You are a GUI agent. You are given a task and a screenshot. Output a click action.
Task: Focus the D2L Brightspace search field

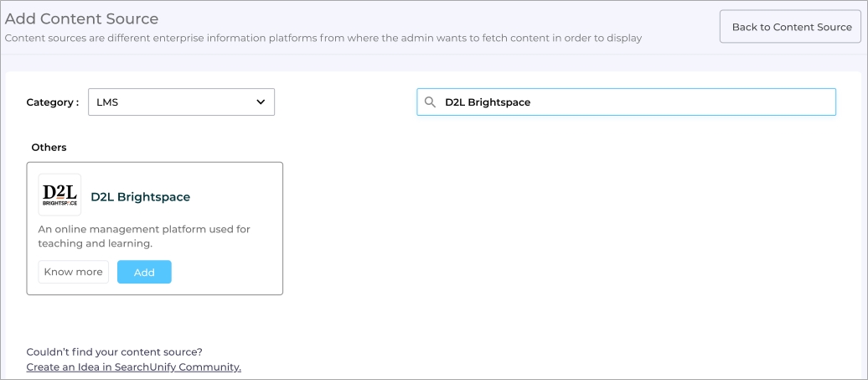pyautogui.click(x=637, y=102)
